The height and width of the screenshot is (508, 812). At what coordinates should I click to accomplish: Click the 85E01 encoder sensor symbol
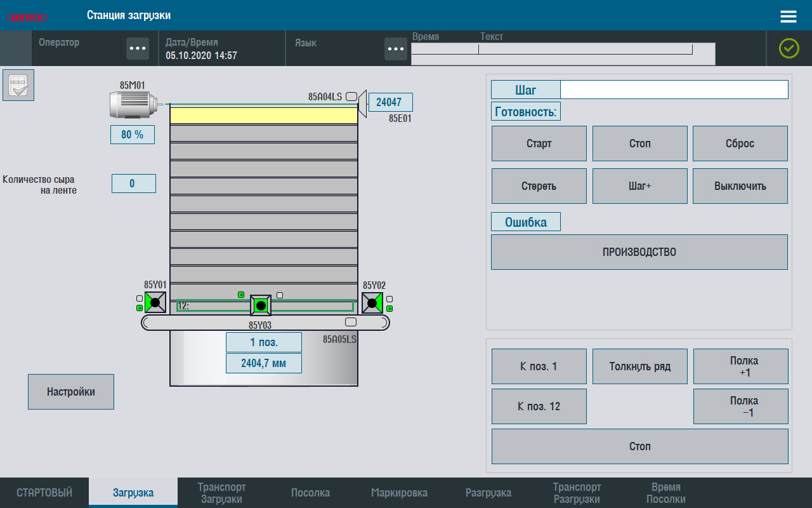(x=362, y=103)
